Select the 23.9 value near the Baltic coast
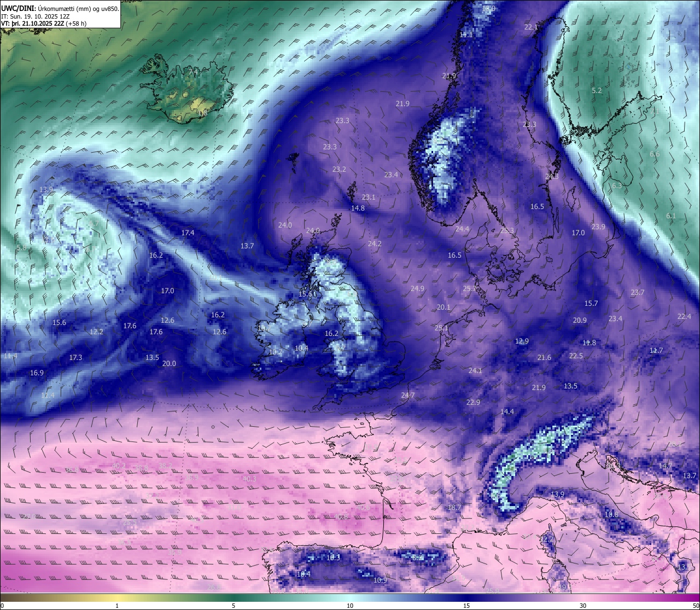This screenshot has width=700, height=610. [598, 226]
